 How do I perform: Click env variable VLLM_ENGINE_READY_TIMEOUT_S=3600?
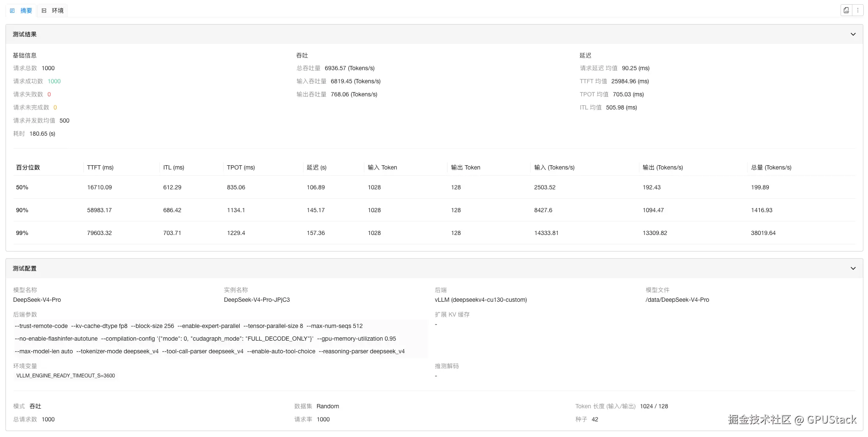66,376
